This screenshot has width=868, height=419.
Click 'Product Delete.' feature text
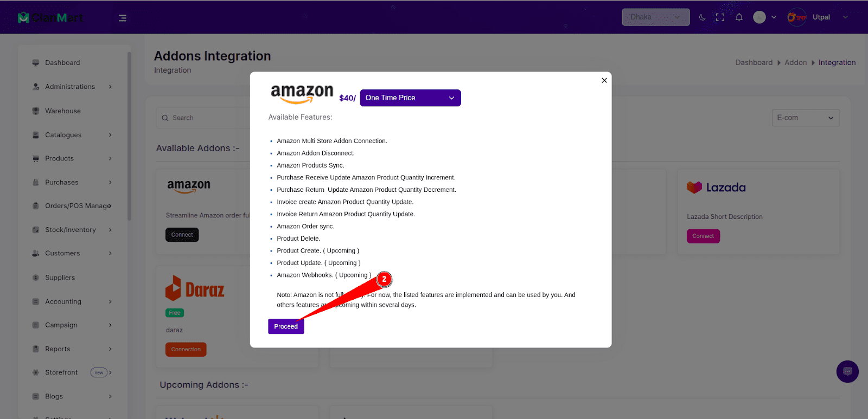tap(298, 238)
